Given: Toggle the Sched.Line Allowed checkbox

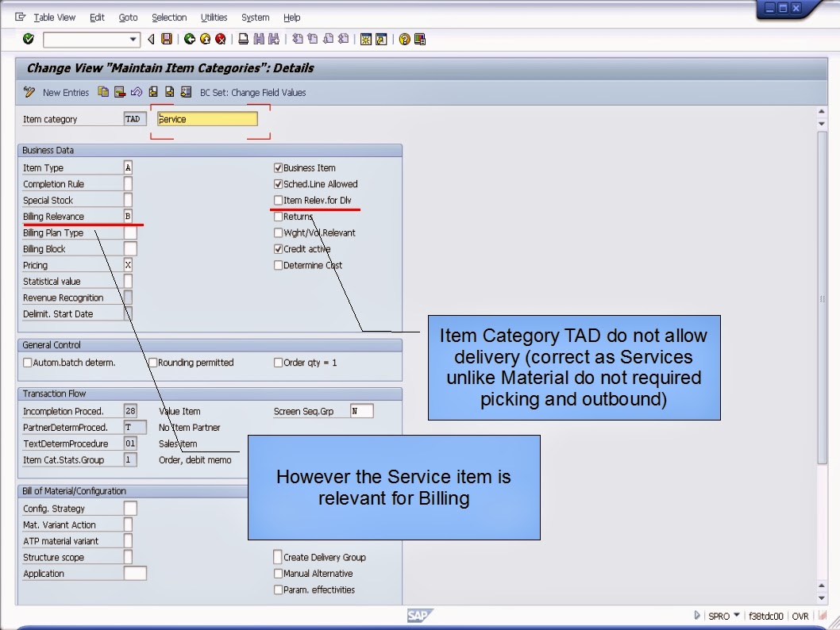Looking at the screenshot, I should point(278,183).
